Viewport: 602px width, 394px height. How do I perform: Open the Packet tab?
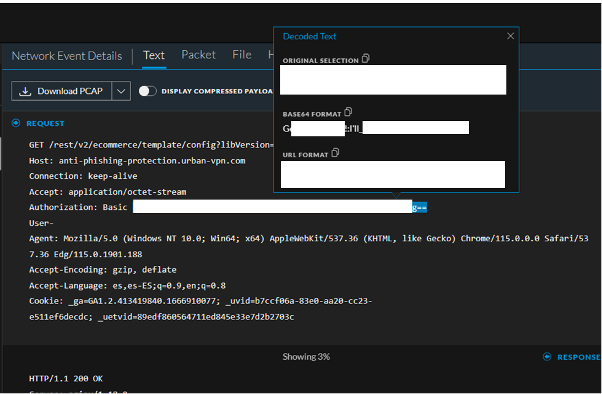point(198,55)
